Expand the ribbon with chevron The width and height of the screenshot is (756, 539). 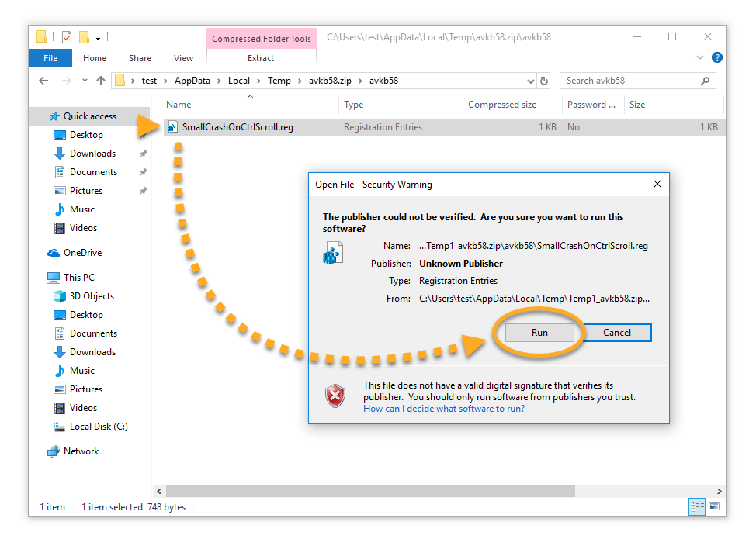point(700,57)
